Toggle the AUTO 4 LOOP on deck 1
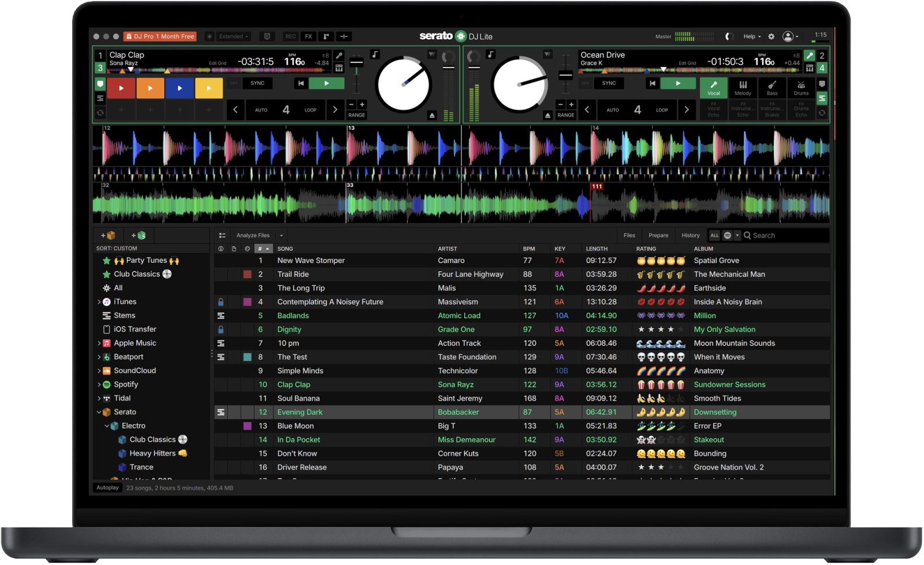This screenshot has width=924, height=565. click(286, 109)
